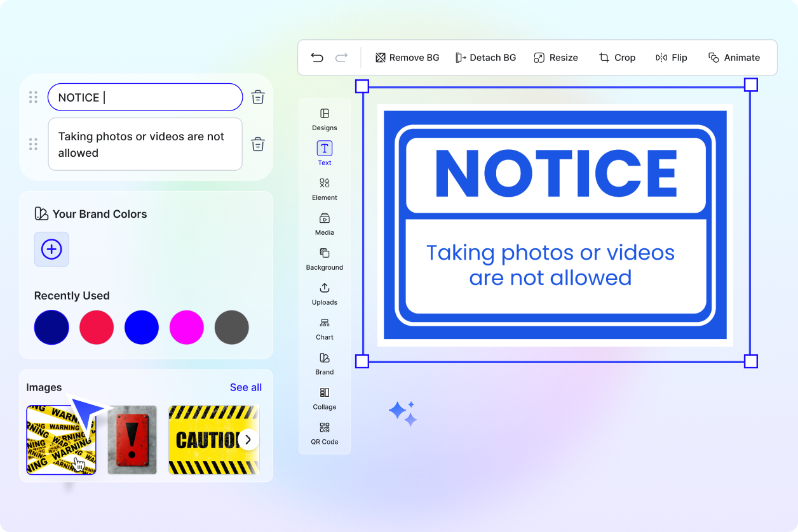This screenshot has width=798, height=532.
Task: Click the Remove BG option
Action: click(407, 58)
